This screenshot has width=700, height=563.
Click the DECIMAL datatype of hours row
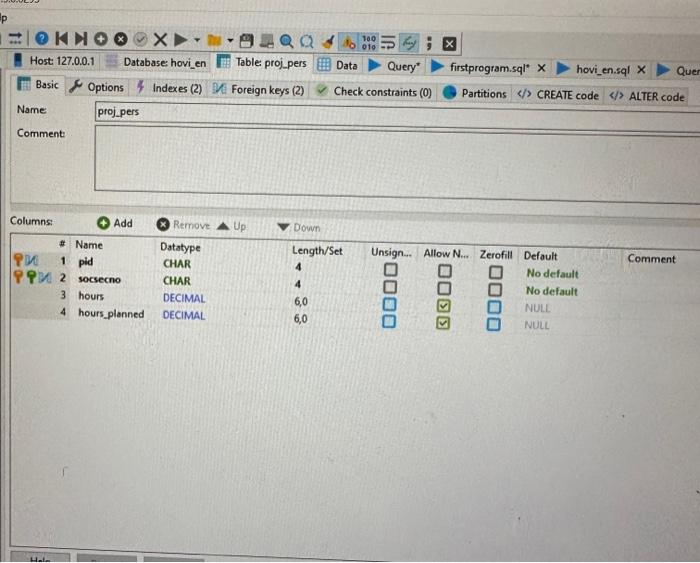[x=184, y=298]
